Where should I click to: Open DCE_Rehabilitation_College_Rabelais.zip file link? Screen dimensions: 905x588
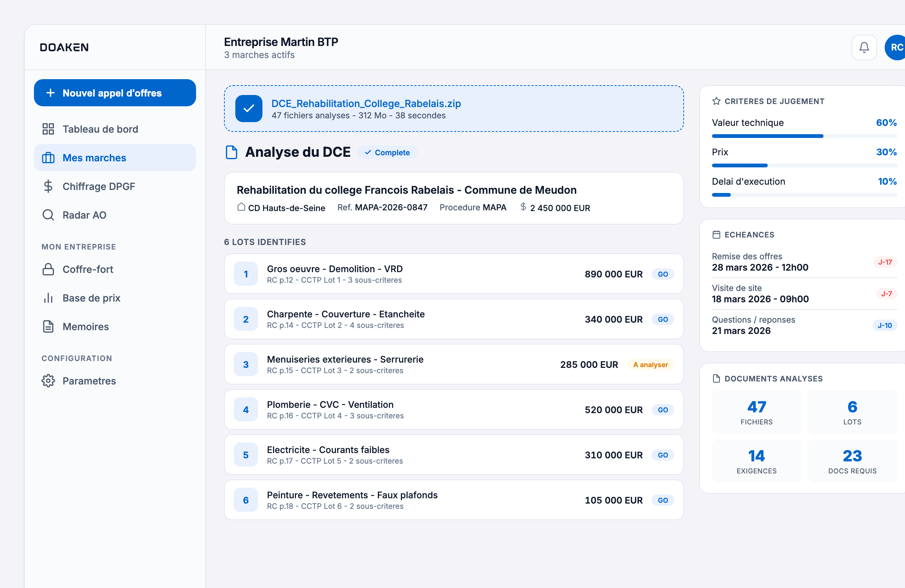[x=366, y=103]
